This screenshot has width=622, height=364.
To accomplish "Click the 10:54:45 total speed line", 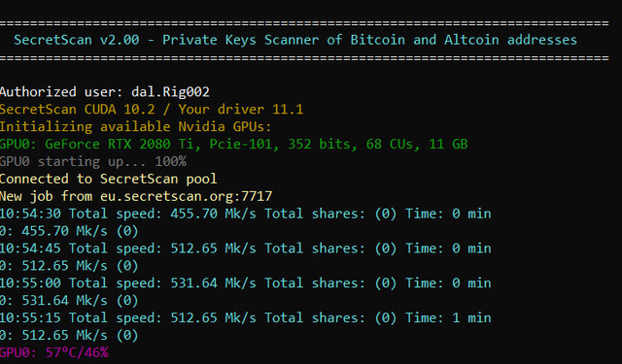I will pyautogui.click(x=246, y=248).
